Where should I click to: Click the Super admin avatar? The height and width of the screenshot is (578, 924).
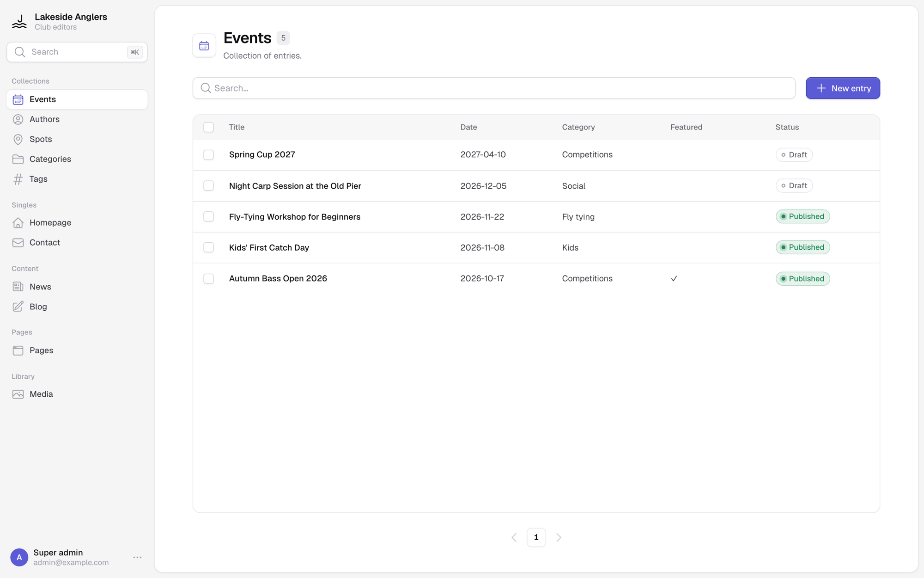[x=19, y=557]
